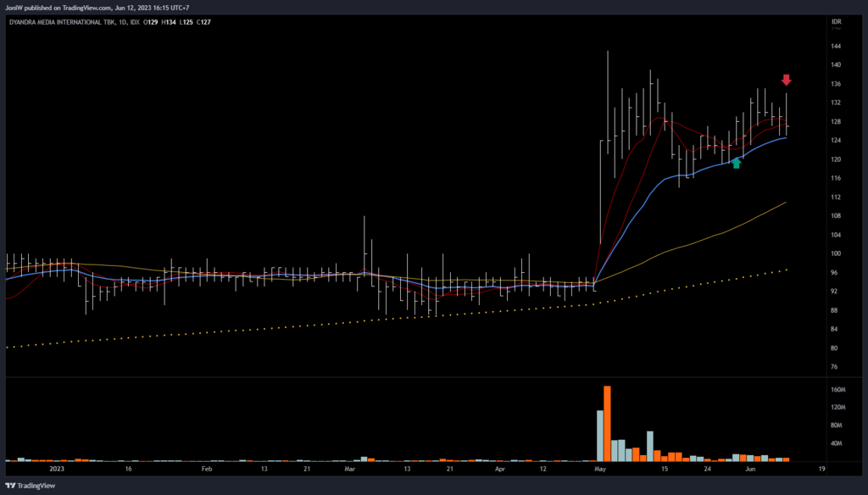Select the Jun label on time axis
868x495 pixels.
750,467
